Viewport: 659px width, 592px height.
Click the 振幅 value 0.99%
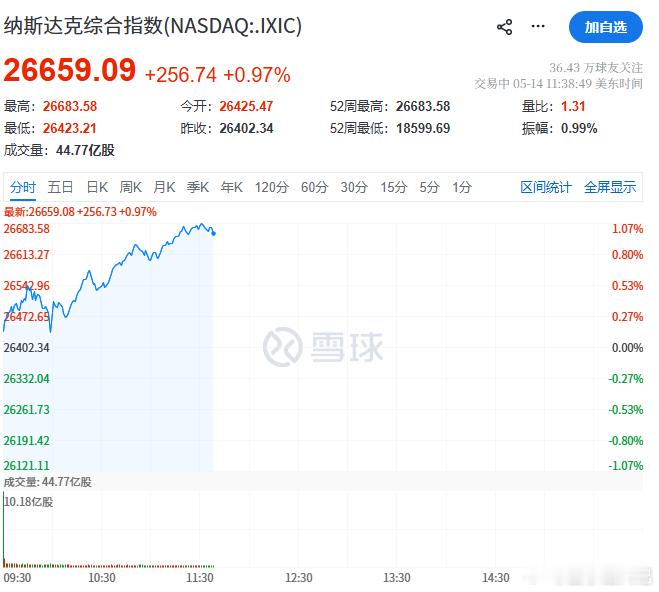[x=579, y=128]
